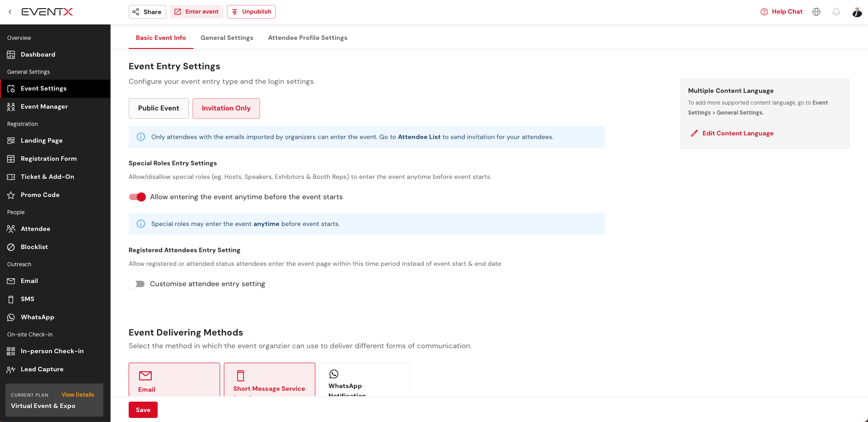Select the WhatsApp Notification card

pyautogui.click(x=365, y=379)
